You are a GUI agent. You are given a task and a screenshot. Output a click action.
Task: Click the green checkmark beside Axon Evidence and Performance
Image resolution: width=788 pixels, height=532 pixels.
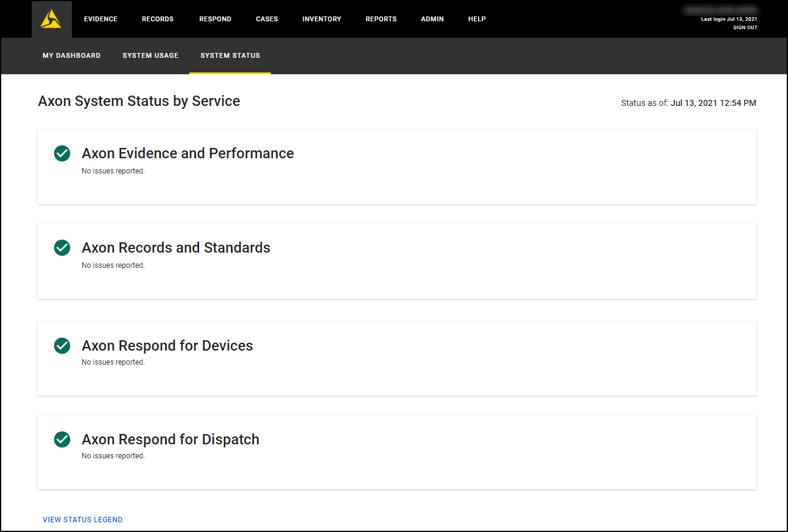pyautogui.click(x=62, y=153)
